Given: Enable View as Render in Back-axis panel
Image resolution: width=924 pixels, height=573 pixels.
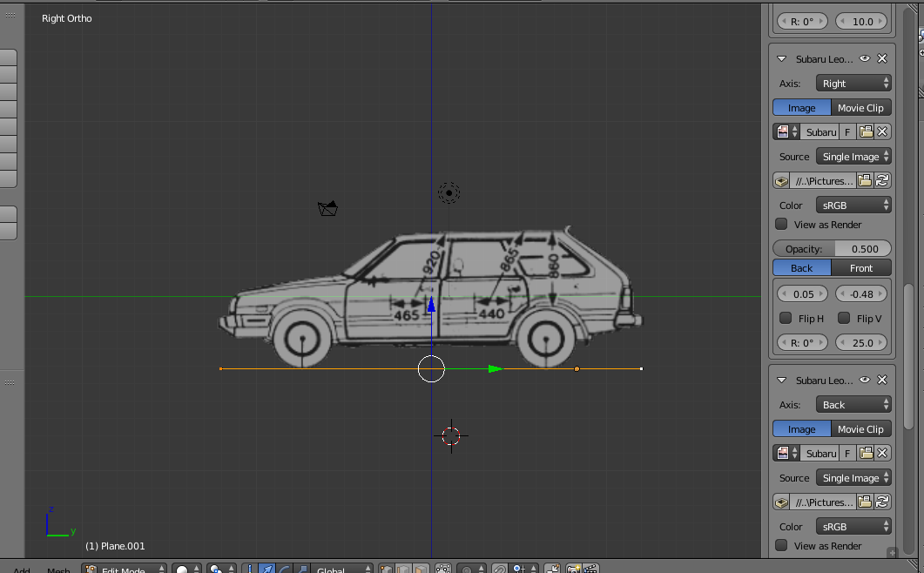Looking at the screenshot, I should point(781,545).
